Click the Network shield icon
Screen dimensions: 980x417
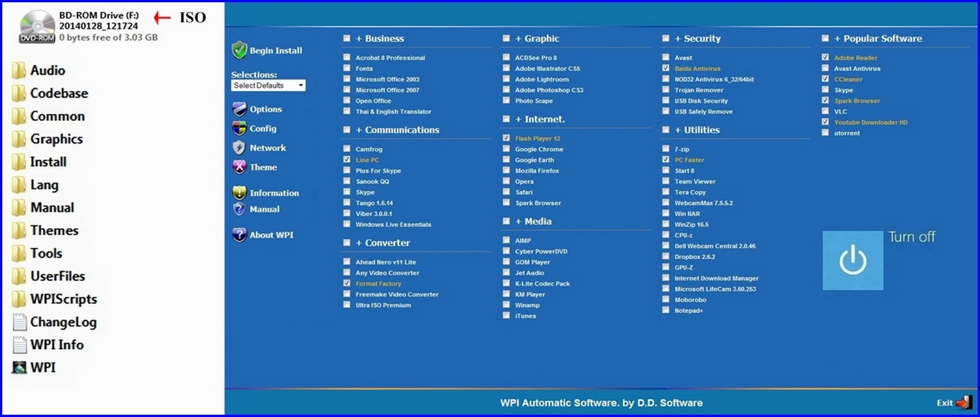point(239,148)
